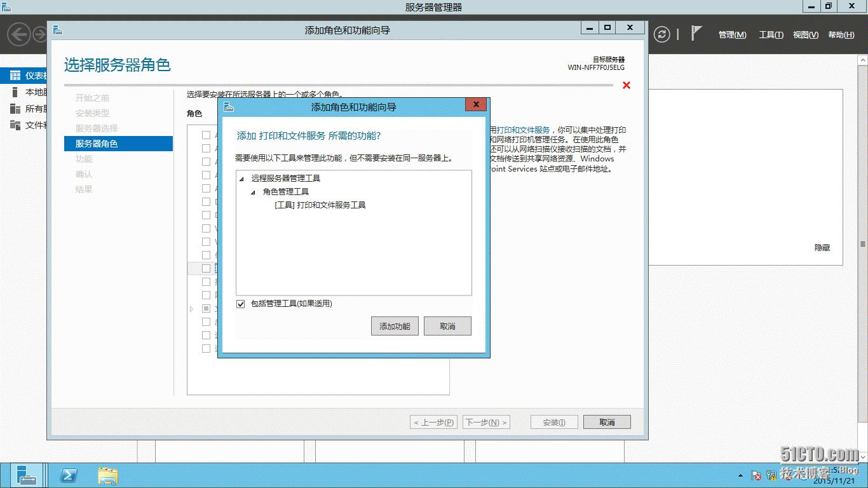868x488 pixels.
Task: Click the network warning icon in the system tray
Action: click(770, 475)
